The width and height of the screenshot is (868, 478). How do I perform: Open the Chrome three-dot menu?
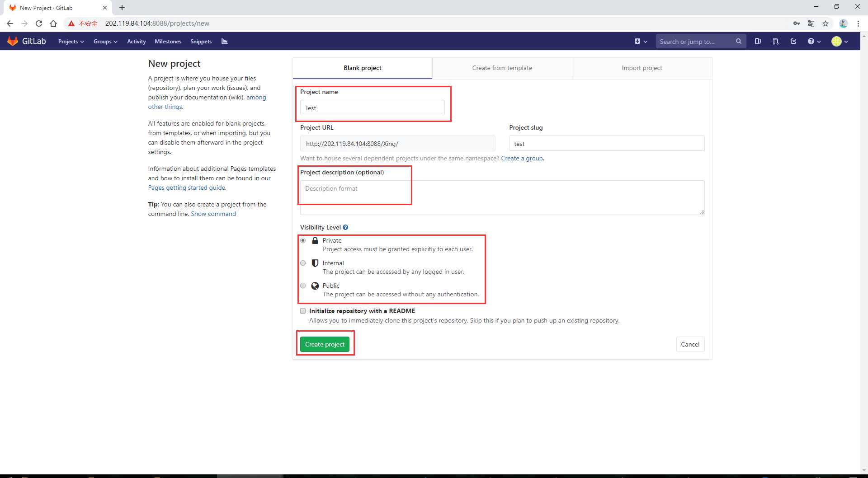pyautogui.click(x=858, y=23)
